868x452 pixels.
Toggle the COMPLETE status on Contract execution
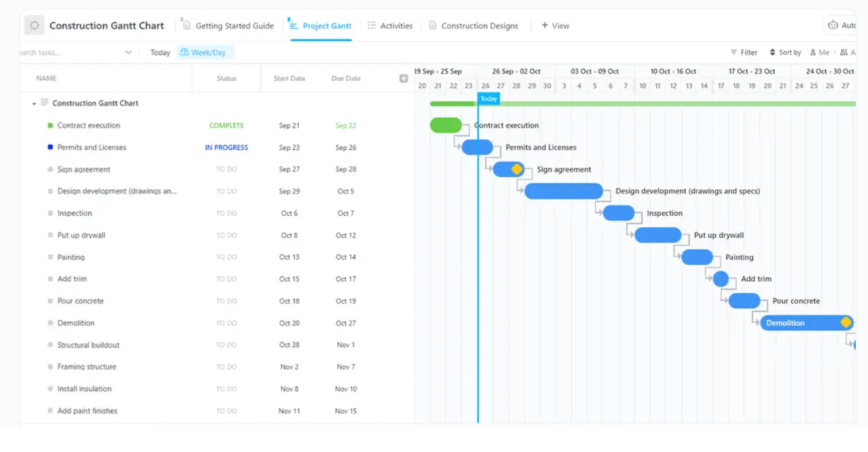[226, 125]
